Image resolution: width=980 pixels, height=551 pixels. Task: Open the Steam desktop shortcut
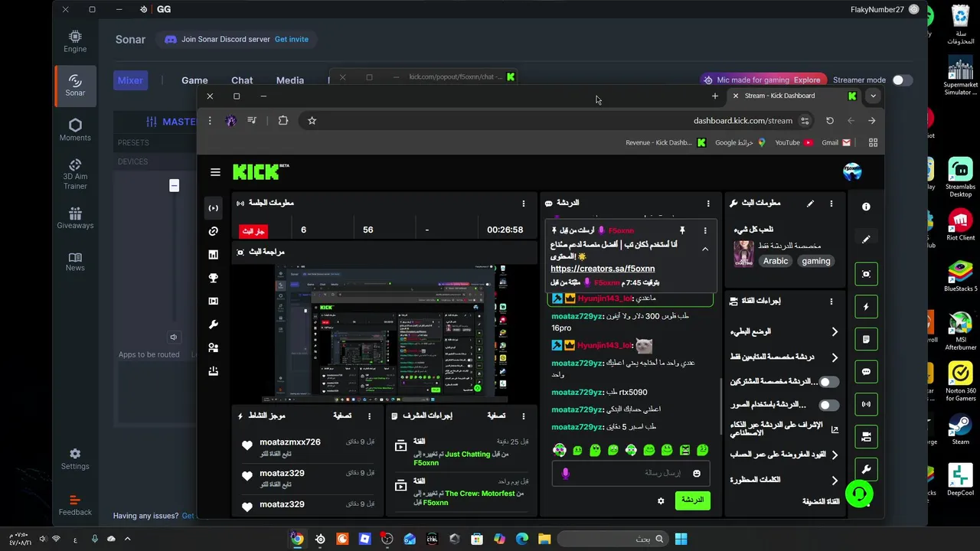pyautogui.click(x=960, y=429)
